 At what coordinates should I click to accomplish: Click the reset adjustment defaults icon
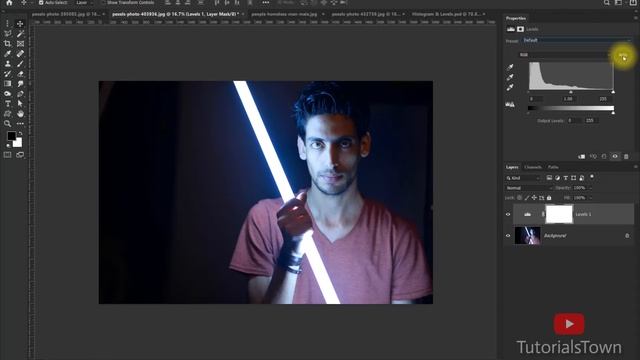(x=604, y=156)
